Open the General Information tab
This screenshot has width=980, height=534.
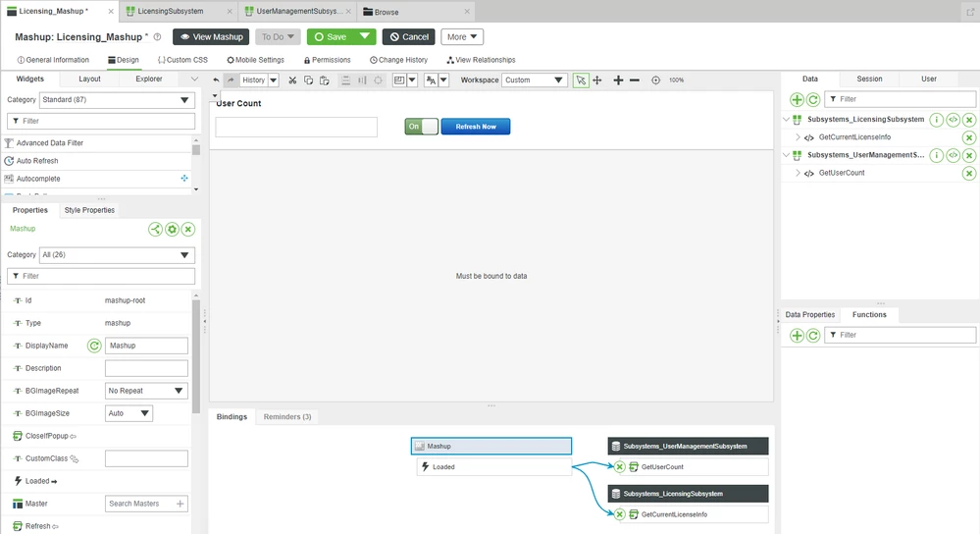[x=53, y=60]
